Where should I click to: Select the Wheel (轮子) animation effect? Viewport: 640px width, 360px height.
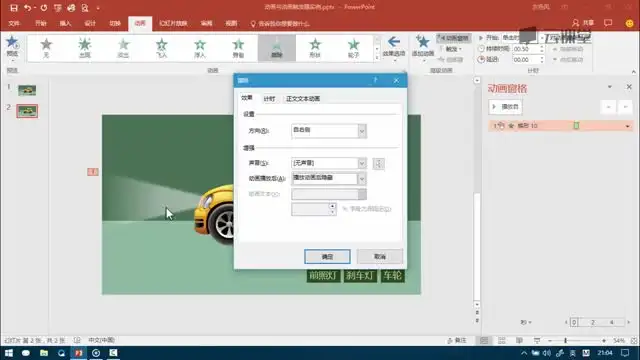(353, 47)
